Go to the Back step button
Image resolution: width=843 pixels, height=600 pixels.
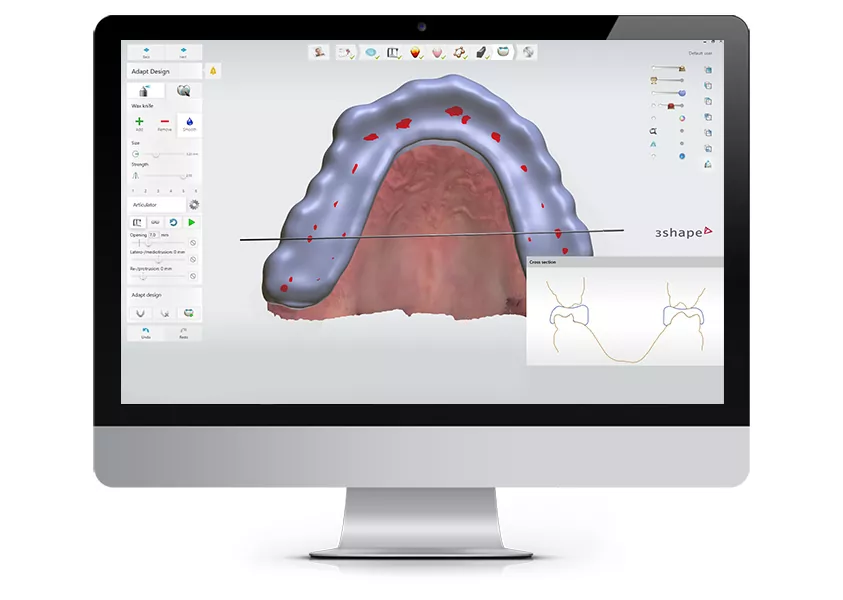tap(146, 51)
